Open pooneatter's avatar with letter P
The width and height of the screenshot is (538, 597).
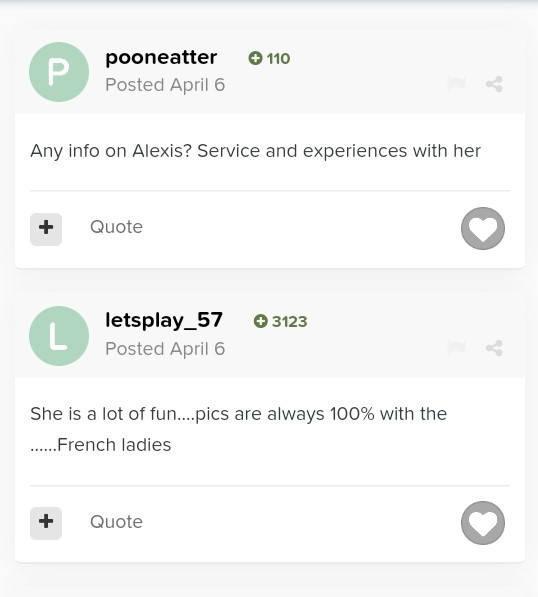pos(59,72)
